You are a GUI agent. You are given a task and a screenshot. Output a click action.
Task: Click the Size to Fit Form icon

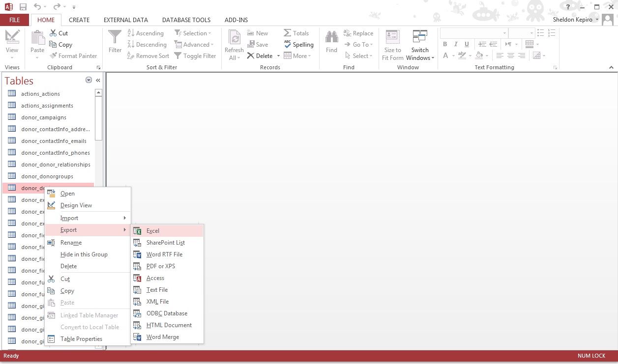(x=392, y=38)
